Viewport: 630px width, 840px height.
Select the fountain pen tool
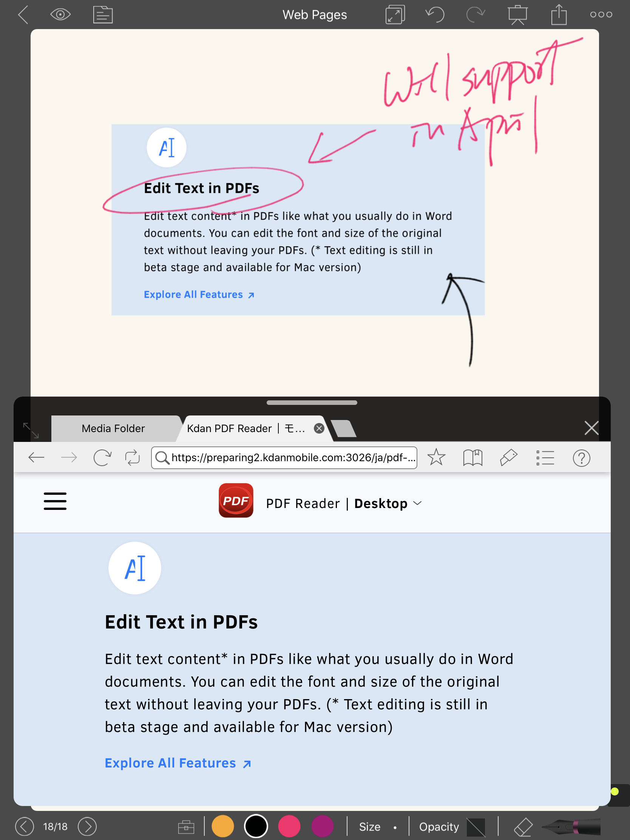point(571,826)
